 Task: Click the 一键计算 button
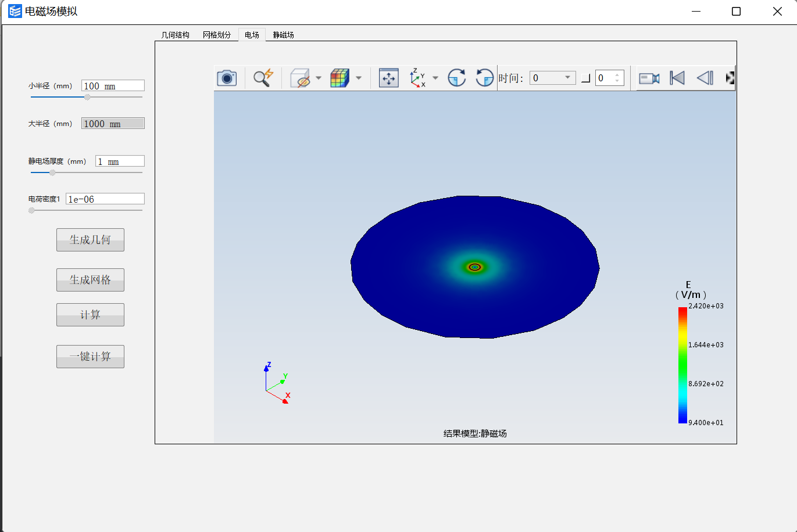(90, 357)
